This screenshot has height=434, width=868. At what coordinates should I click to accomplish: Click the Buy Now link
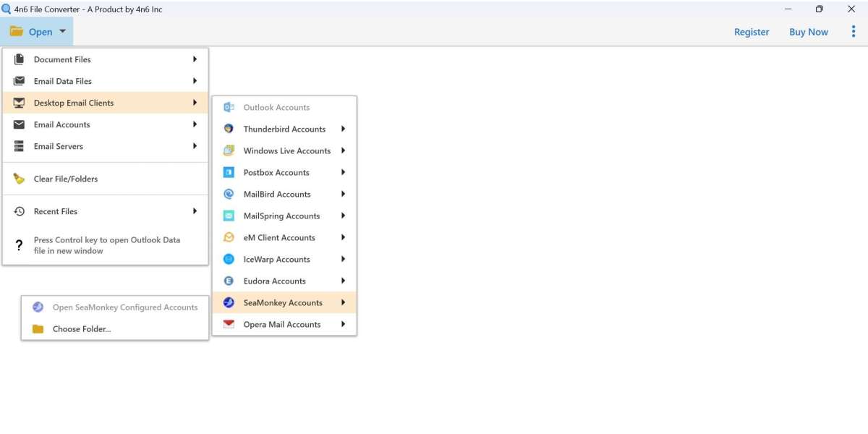click(809, 32)
